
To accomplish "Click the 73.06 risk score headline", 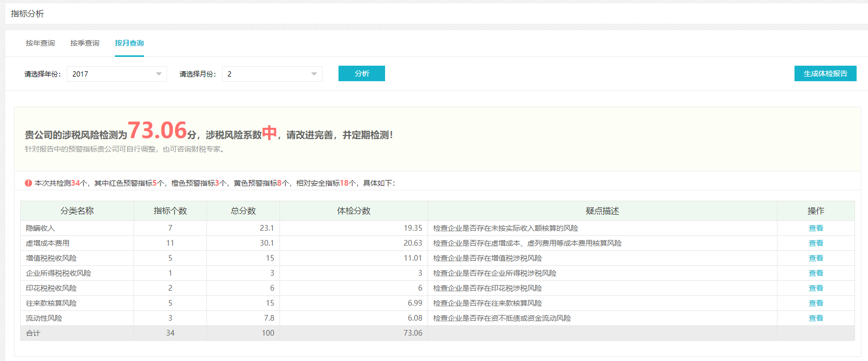I will coord(157,130).
